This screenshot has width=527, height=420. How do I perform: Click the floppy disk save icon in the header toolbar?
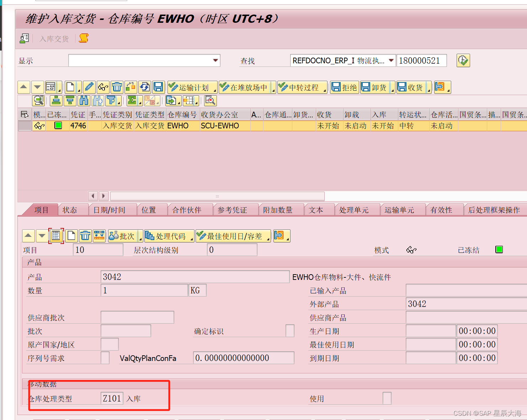pos(158,87)
